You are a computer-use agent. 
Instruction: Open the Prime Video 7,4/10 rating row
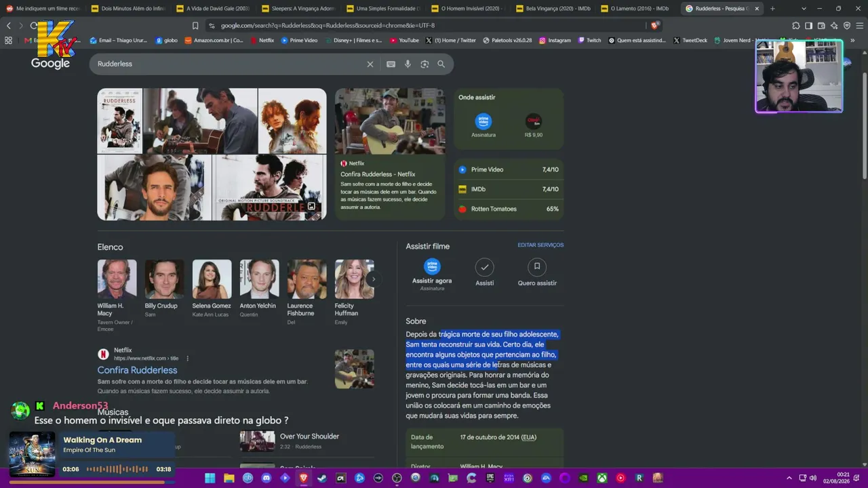[x=509, y=169]
